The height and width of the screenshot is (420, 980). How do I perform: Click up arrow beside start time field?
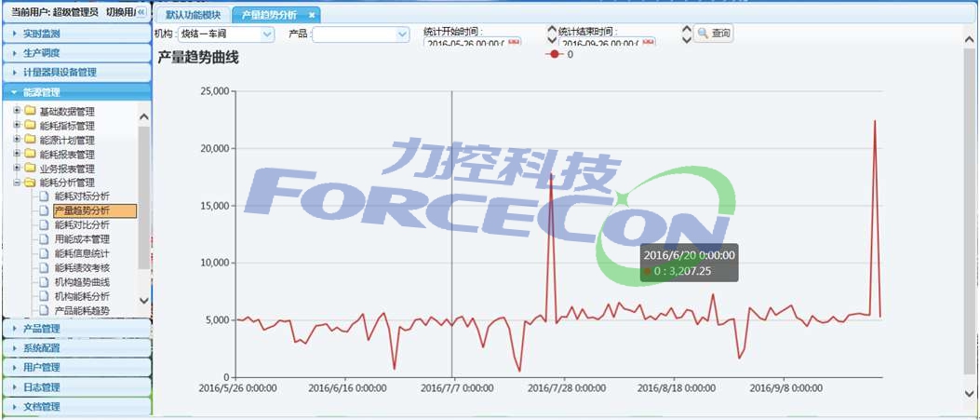(552, 31)
